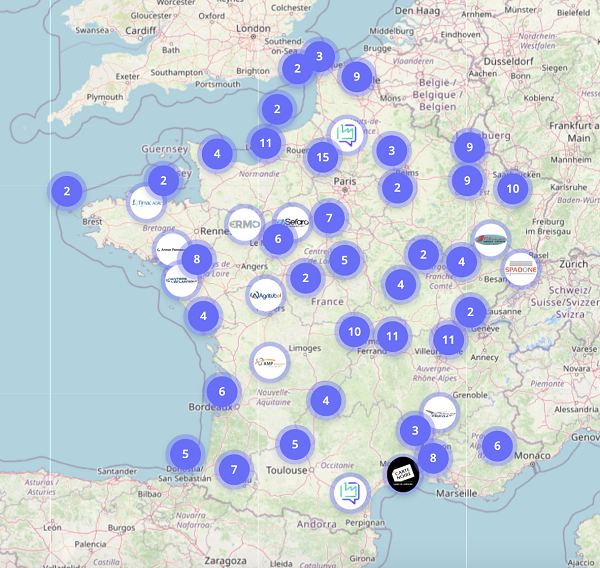Click the 10 cluster near Karlsruhe

tap(512, 187)
